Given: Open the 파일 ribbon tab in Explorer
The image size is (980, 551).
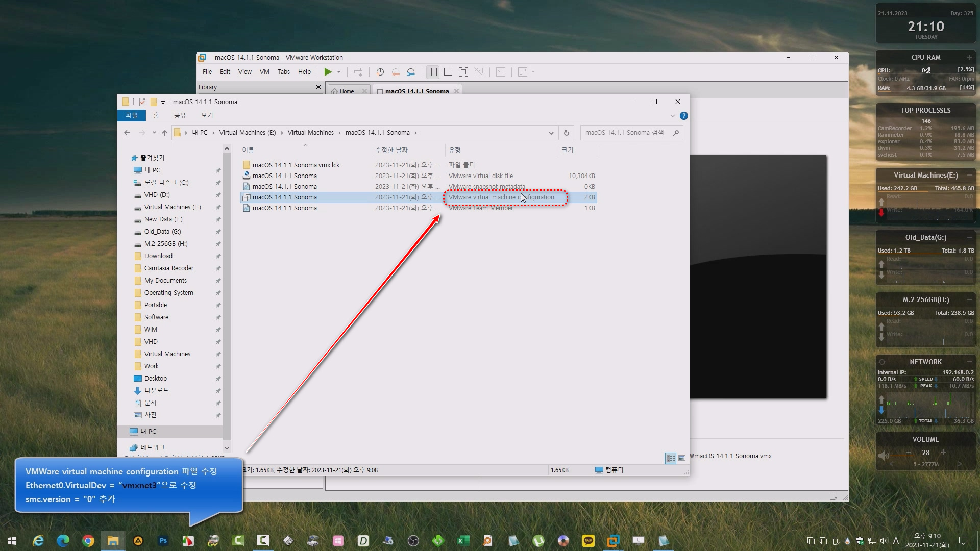Looking at the screenshot, I should tap(132, 116).
